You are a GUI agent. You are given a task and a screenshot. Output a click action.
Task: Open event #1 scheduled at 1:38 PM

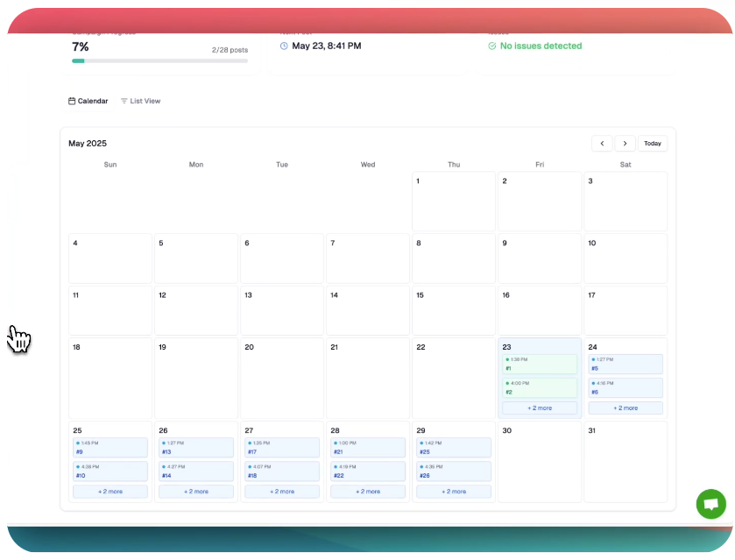click(x=539, y=364)
